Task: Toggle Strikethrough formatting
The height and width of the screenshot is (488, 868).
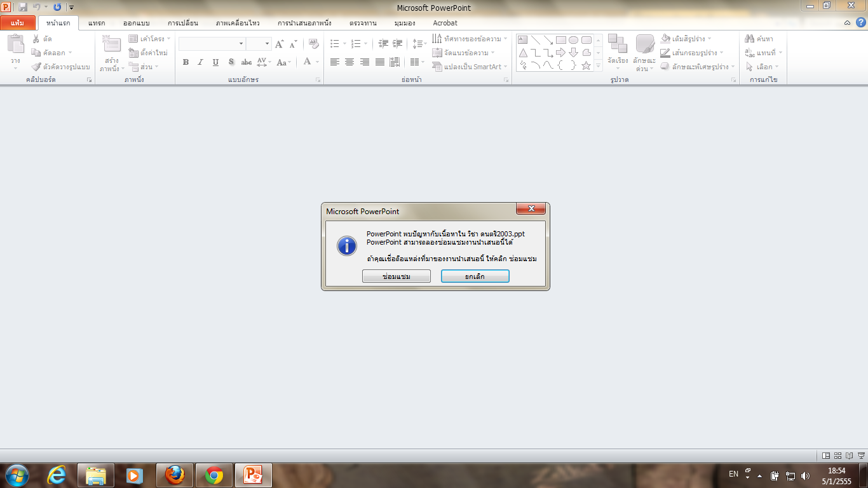Action: point(247,62)
